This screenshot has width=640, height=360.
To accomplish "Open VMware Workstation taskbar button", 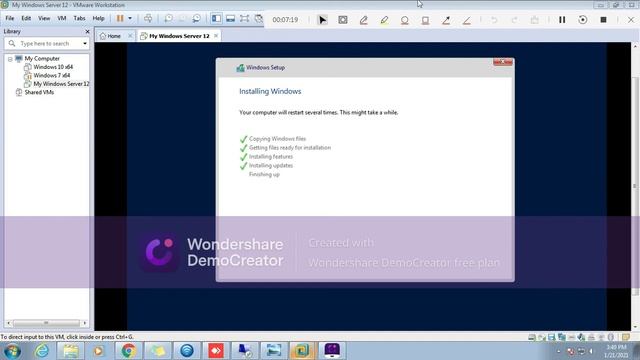I will click(x=303, y=351).
